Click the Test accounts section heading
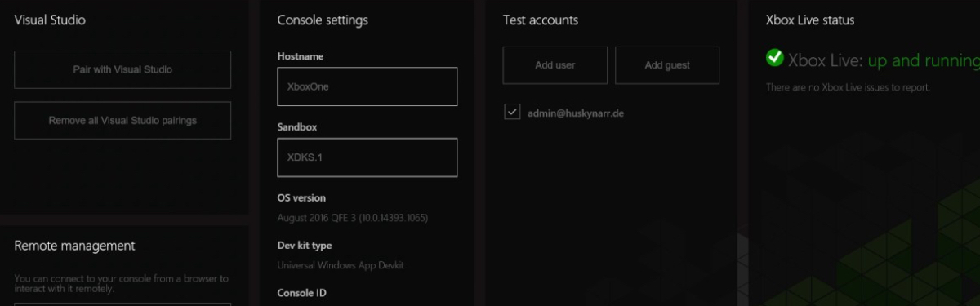The width and height of the screenshot is (980, 306). click(x=541, y=20)
